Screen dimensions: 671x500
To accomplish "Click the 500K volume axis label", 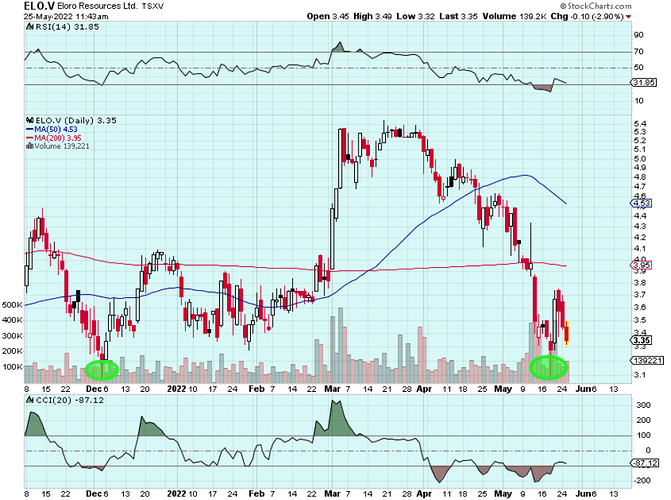I will (x=12, y=305).
